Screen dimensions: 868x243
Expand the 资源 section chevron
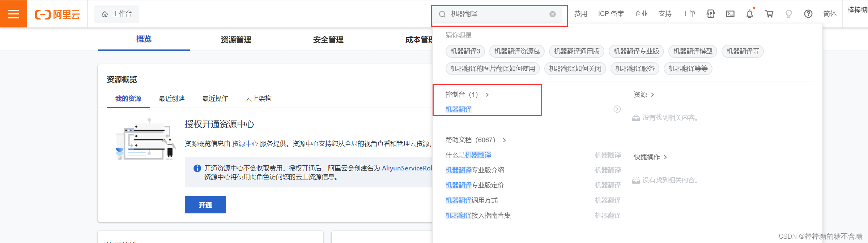click(x=652, y=95)
